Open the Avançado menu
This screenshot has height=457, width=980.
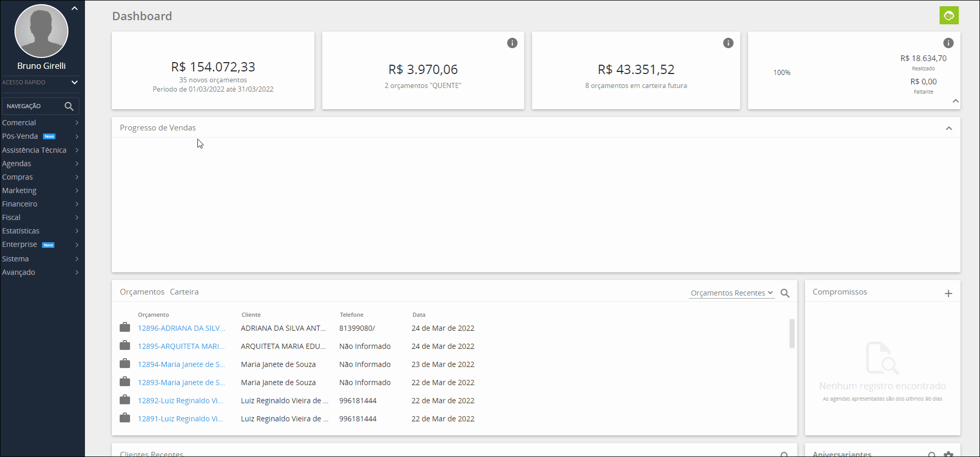pyautogui.click(x=40, y=272)
